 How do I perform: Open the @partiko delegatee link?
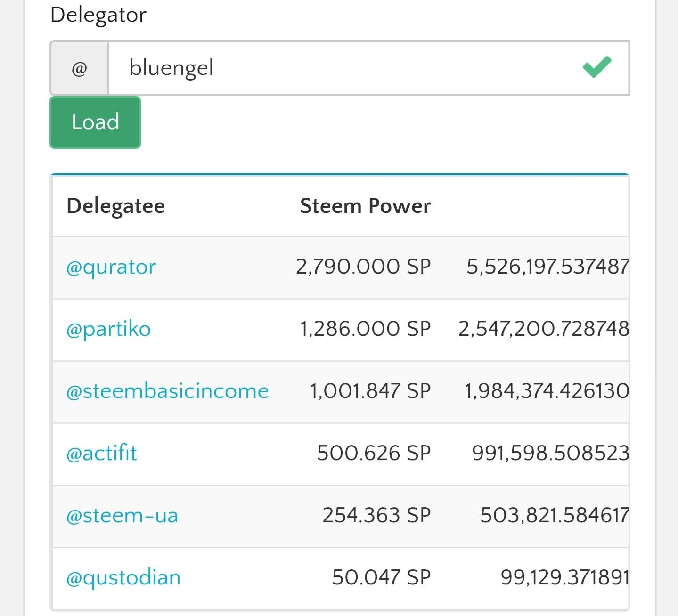(x=108, y=329)
